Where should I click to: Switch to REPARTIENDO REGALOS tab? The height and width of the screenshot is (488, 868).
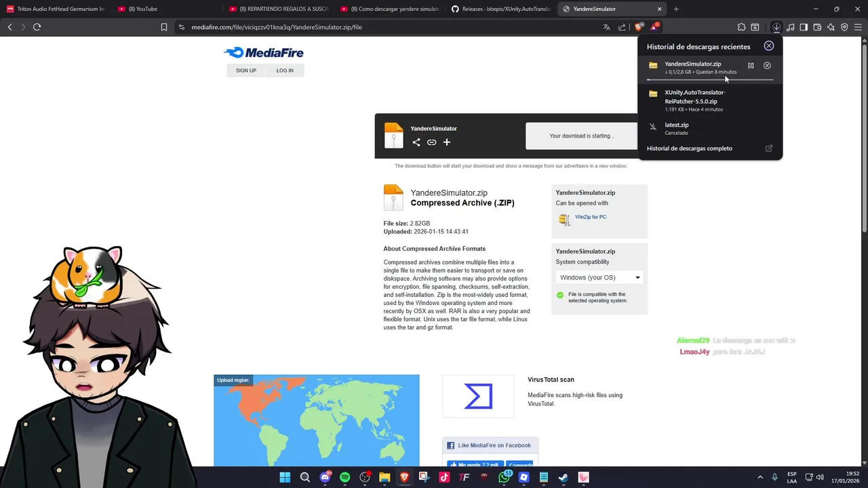(x=278, y=9)
